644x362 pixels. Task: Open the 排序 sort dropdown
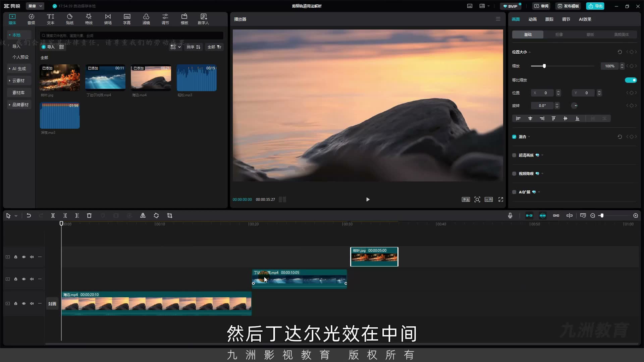pos(194,47)
